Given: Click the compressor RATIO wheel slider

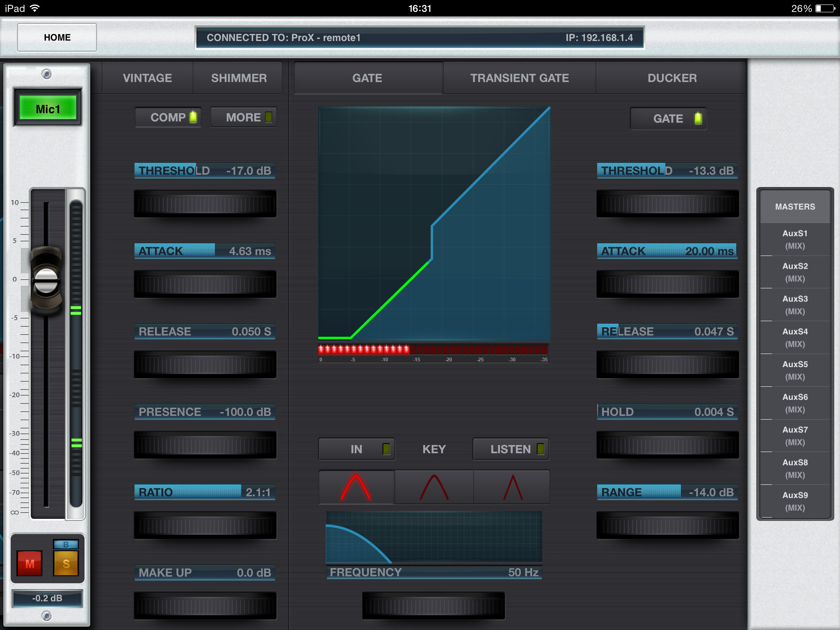Looking at the screenshot, I should pyautogui.click(x=205, y=525).
